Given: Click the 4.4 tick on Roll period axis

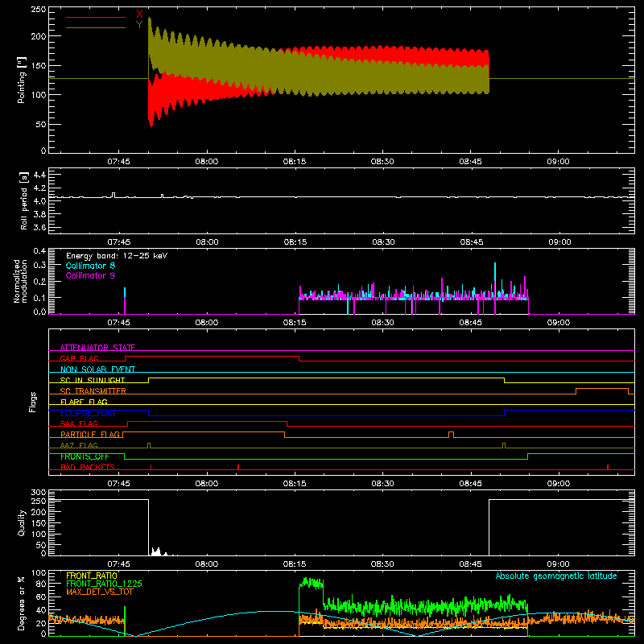Looking at the screenshot, I should [39, 175].
